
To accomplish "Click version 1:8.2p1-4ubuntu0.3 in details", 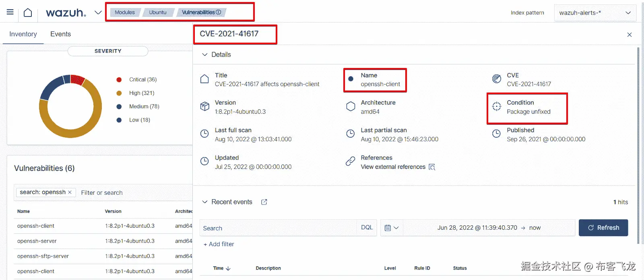I will point(240,112).
